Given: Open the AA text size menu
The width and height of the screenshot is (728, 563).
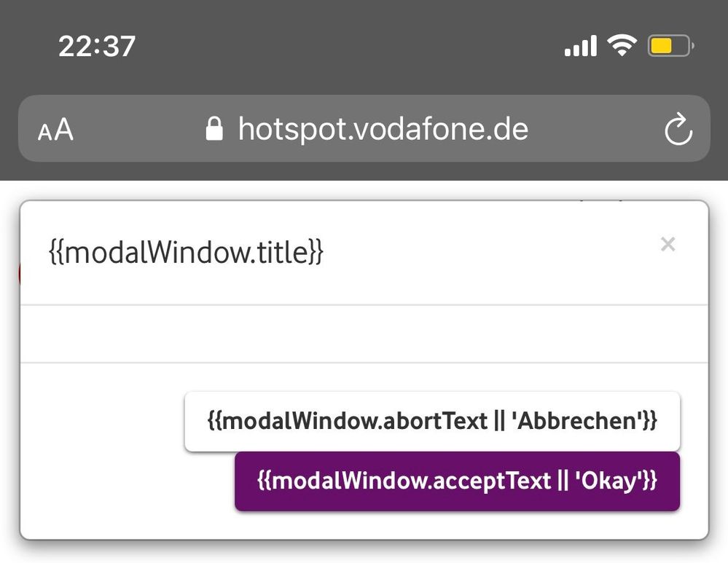Looking at the screenshot, I should (55, 130).
